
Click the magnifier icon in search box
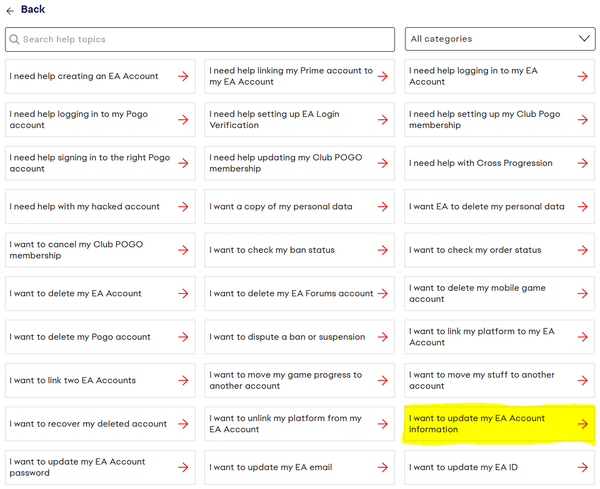(14, 39)
